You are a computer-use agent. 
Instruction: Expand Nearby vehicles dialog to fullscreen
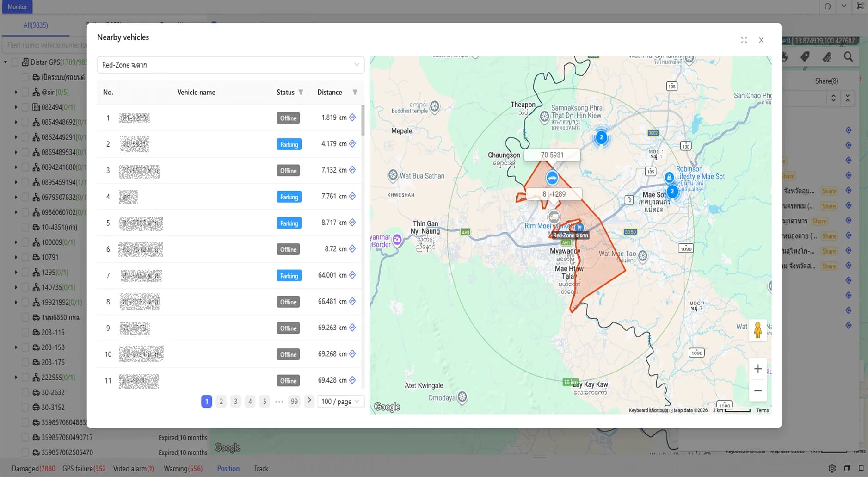tap(744, 40)
